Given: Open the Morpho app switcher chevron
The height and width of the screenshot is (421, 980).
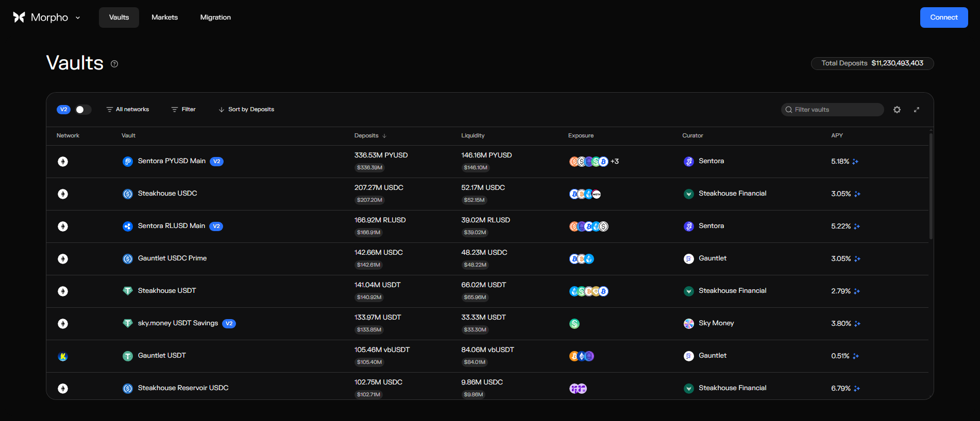Looking at the screenshot, I should coord(78,17).
